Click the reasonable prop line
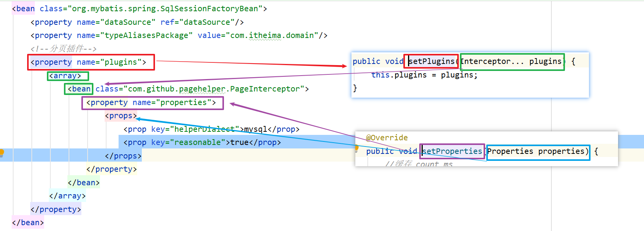Viewport: 644px width, 231px height. click(202, 142)
